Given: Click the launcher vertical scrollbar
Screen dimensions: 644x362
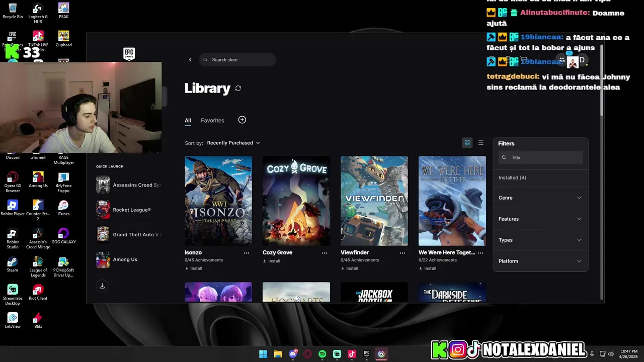Looking at the screenshot, I should (601, 80).
